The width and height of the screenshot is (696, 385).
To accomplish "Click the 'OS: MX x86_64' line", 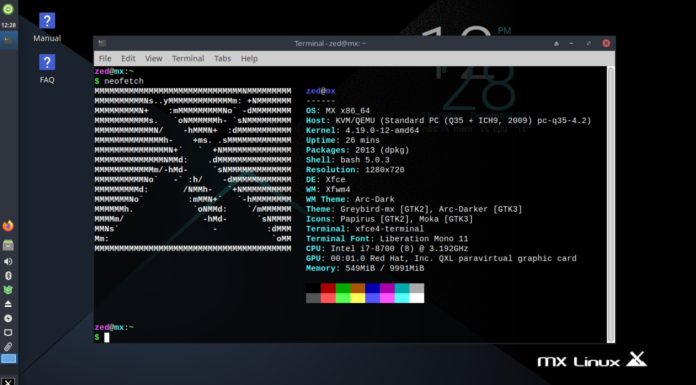I will click(x=338, y=111).
